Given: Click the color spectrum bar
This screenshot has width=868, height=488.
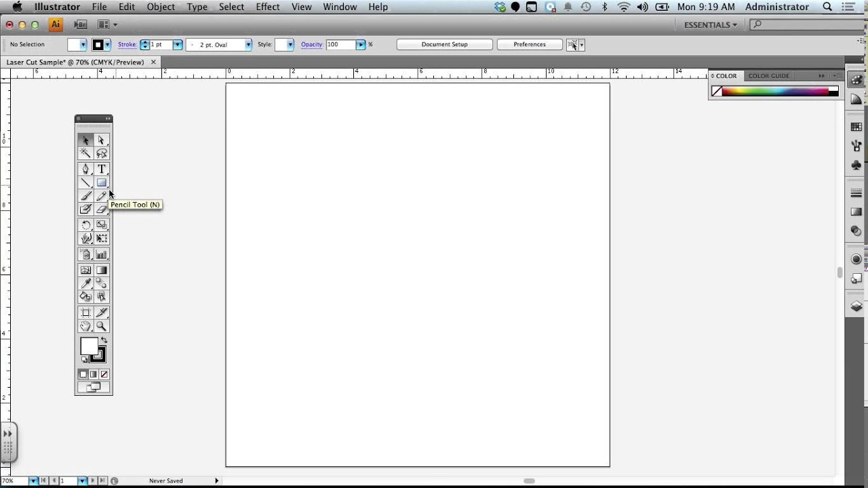Looking at the screenshot, I should point(775,91).
